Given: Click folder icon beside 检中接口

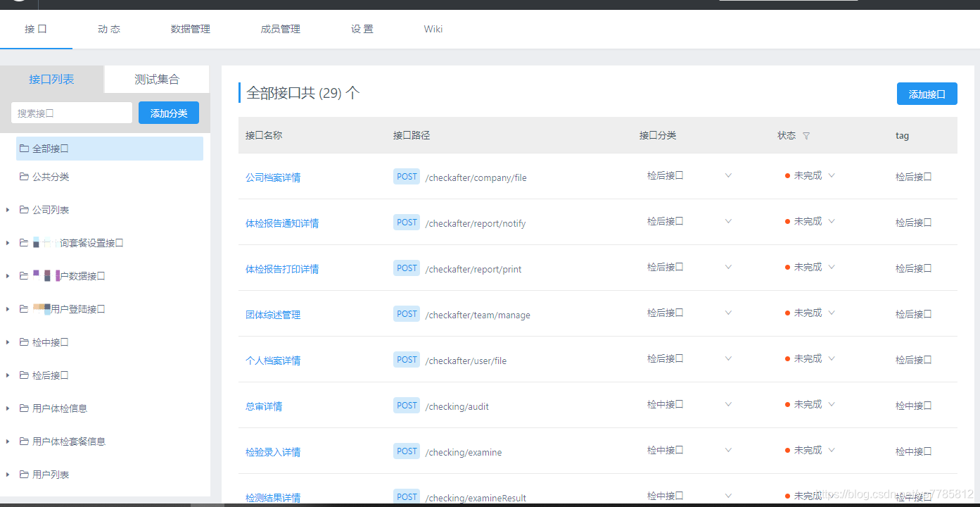Looking at the screenshot, I should click(25, 342).
